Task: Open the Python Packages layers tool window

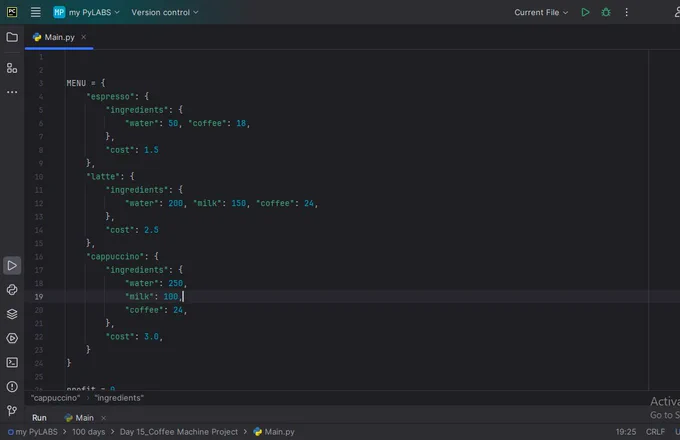Action: click(12, 314)
